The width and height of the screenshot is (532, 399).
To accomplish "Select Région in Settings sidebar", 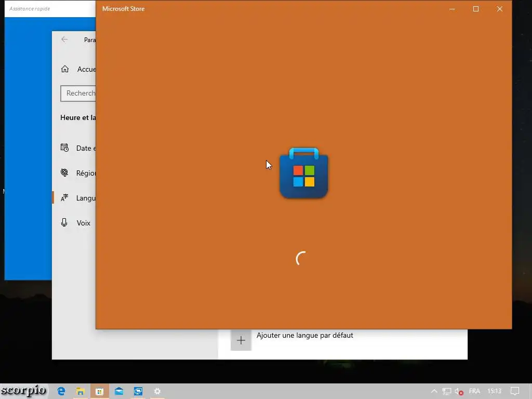I will pos(75,173).
